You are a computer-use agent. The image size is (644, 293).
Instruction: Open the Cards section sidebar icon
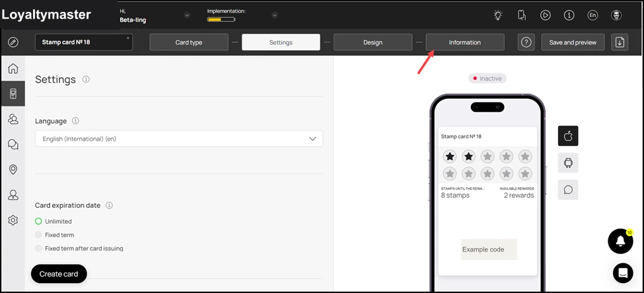[x=13, y=94]
